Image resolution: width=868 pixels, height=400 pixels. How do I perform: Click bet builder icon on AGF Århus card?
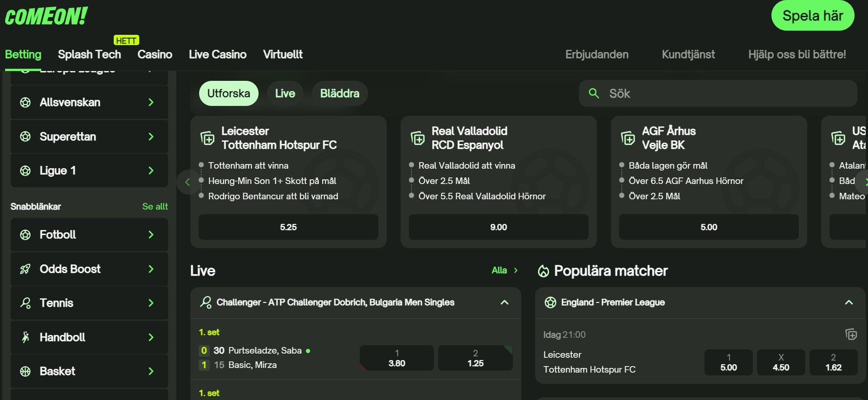tap(628, 138)
